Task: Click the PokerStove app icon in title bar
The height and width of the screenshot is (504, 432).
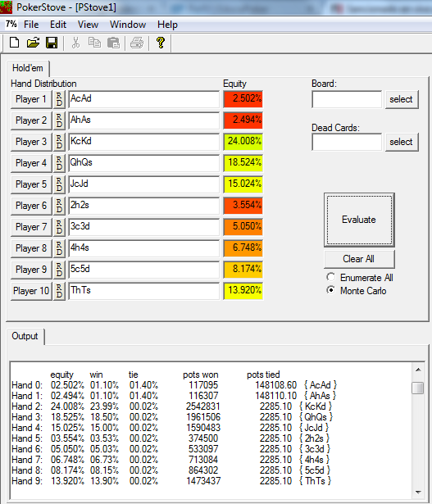Action: tap(6, 7)
